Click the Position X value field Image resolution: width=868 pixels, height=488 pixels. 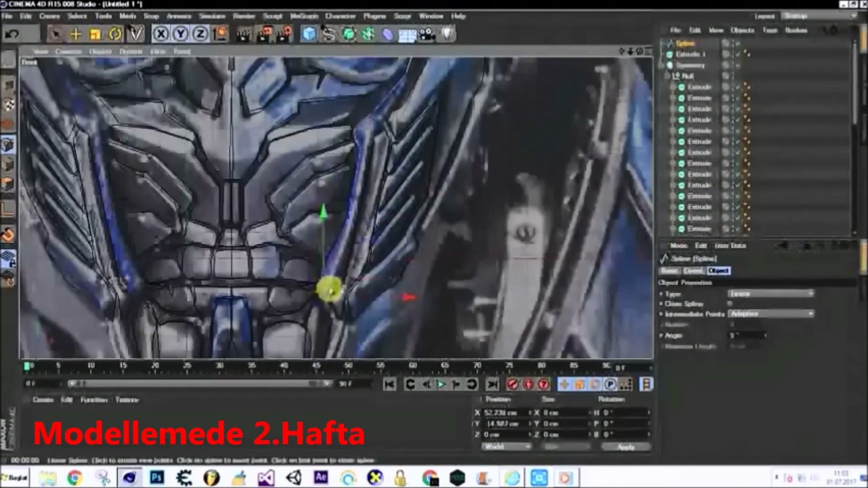(x=505, y=413)
